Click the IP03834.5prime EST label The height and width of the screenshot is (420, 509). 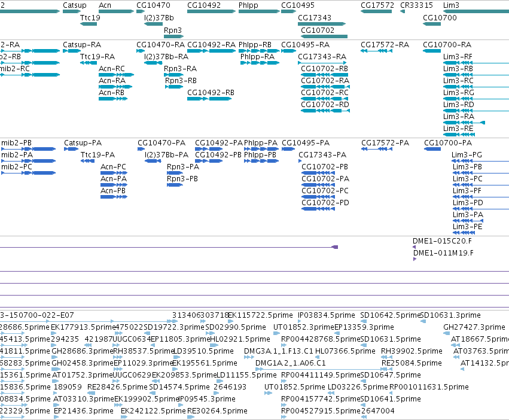[x=326, y=315]
